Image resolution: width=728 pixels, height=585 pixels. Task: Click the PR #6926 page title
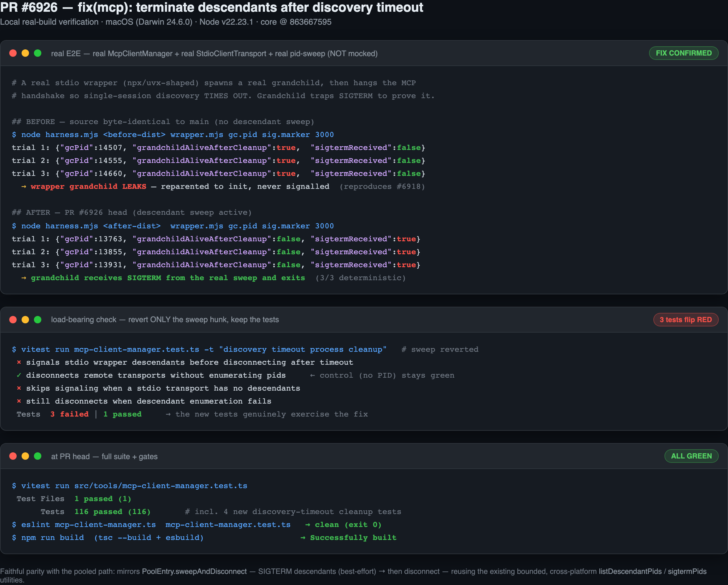pos(212,7)
